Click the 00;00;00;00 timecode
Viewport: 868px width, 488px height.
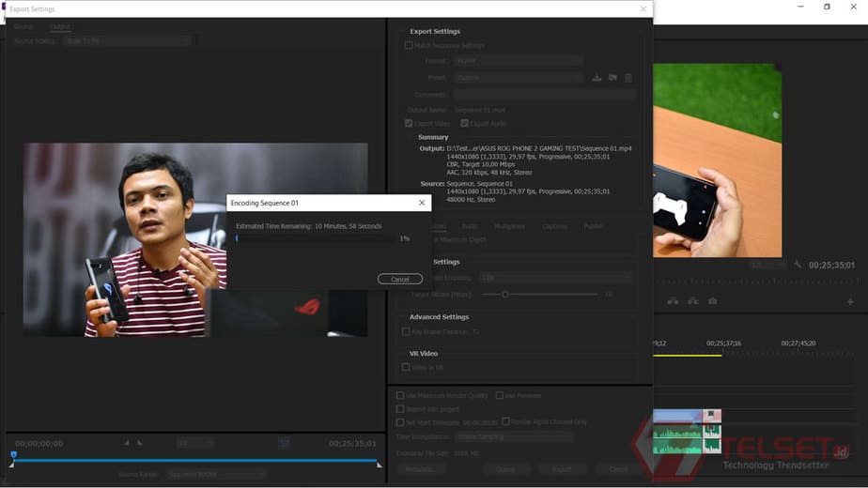click(x=39, y=443)
